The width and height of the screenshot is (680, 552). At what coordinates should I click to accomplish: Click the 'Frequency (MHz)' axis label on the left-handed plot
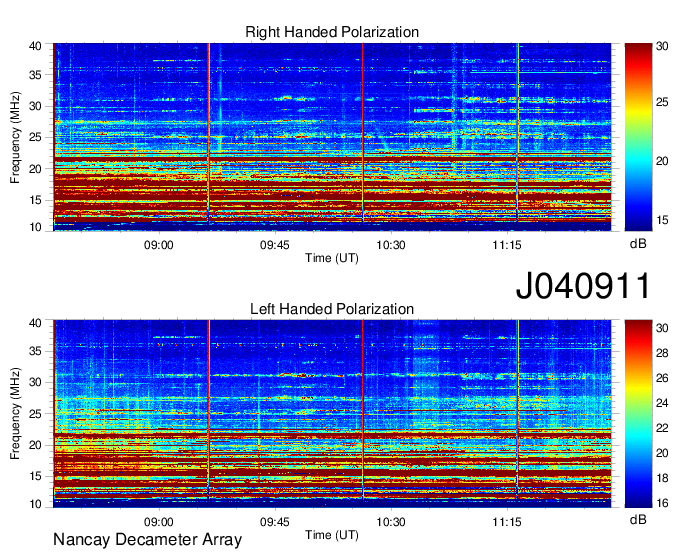point(15,414)
